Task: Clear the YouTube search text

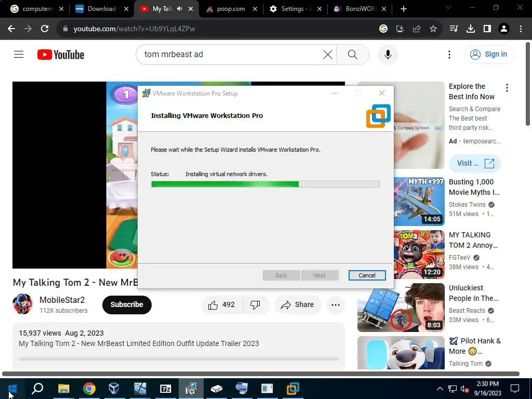Action: point(328,54)
